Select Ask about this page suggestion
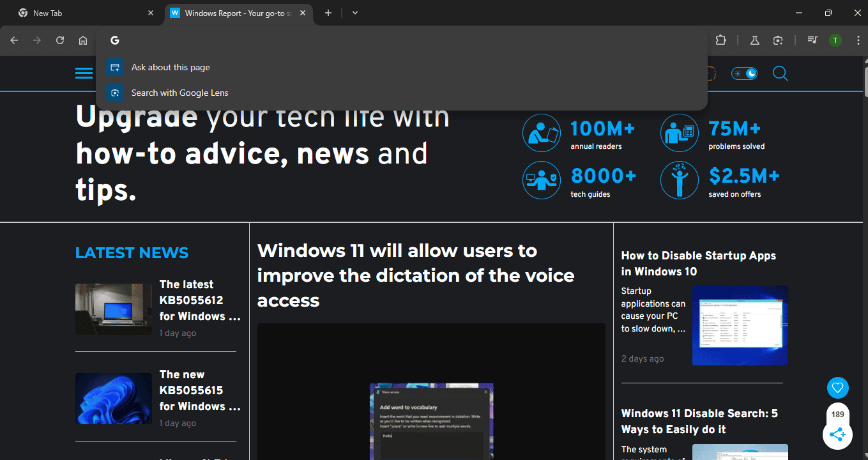The image size is (868, 460). [402, 67]
